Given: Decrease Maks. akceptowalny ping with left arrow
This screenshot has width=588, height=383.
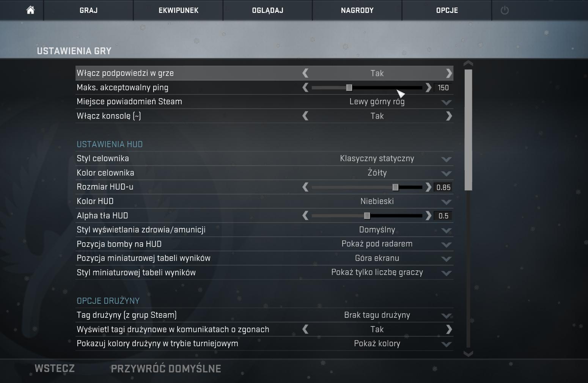Looking at the screenshot, I should pyautogui.click(x=305, y=88).
